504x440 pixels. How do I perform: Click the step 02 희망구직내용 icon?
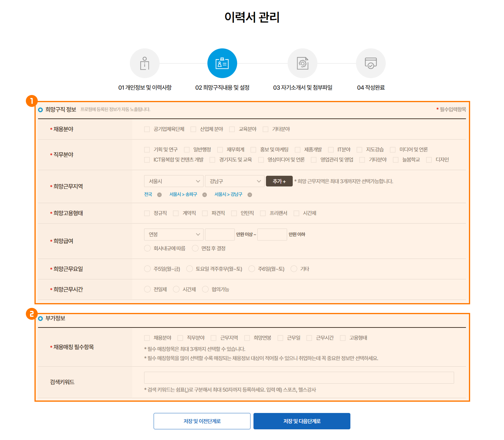(222, 63)
